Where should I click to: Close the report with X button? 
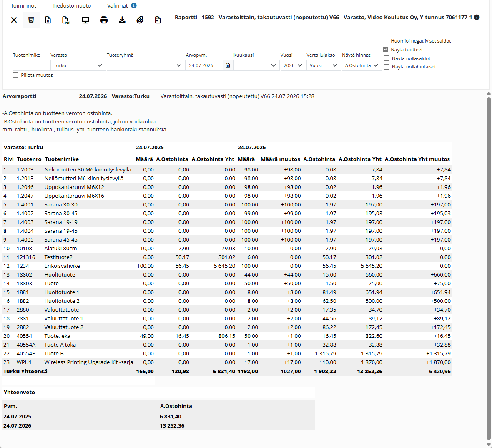14,20
